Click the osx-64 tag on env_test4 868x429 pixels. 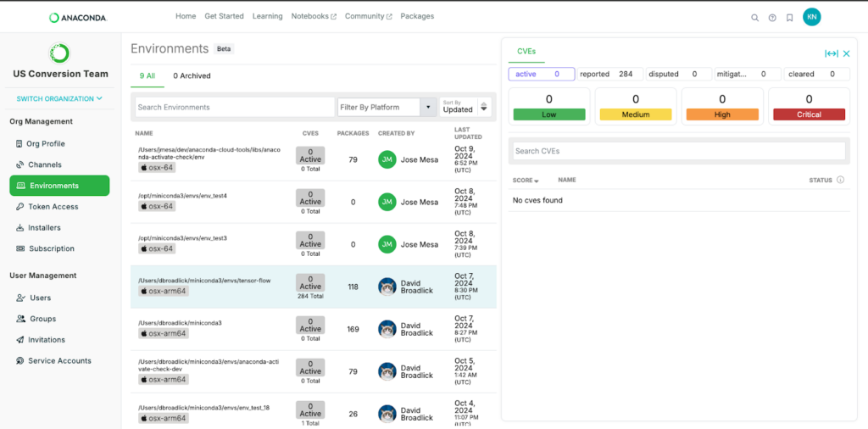[157, 207]
